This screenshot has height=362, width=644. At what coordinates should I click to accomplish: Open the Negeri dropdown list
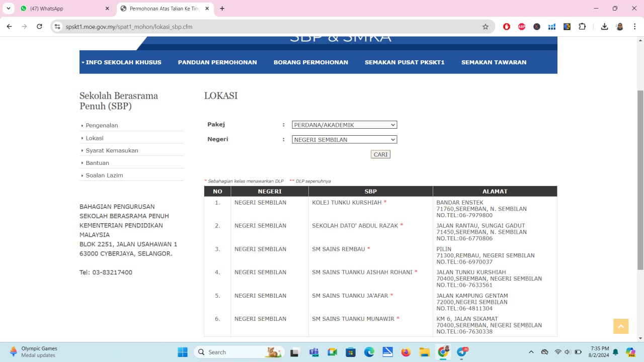(344, 140)
